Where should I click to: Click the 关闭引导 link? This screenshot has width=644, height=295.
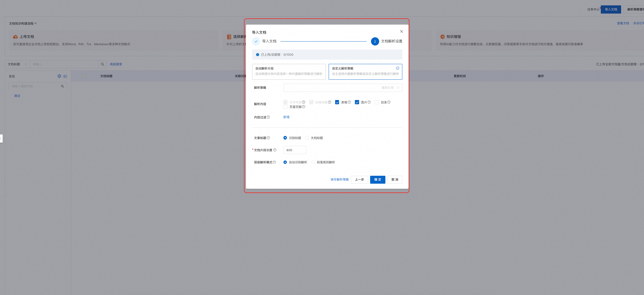pos(638,23)
